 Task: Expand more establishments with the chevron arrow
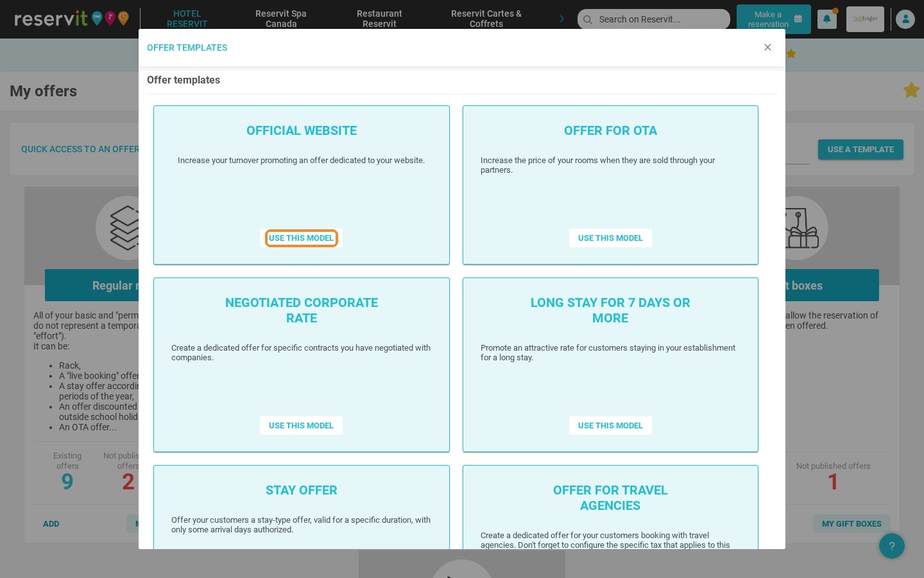point(562,19)
